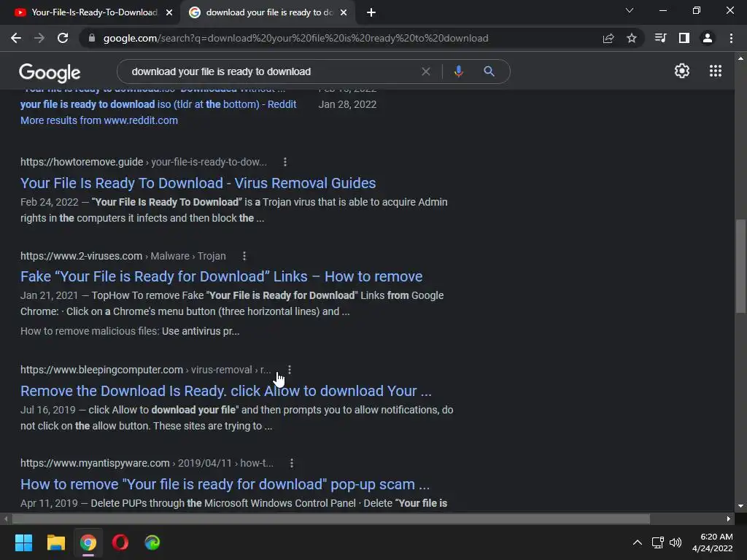Open Remove the Download Is Ready result
The width and height of the screenshot is (747, 560).
point(226,391)
